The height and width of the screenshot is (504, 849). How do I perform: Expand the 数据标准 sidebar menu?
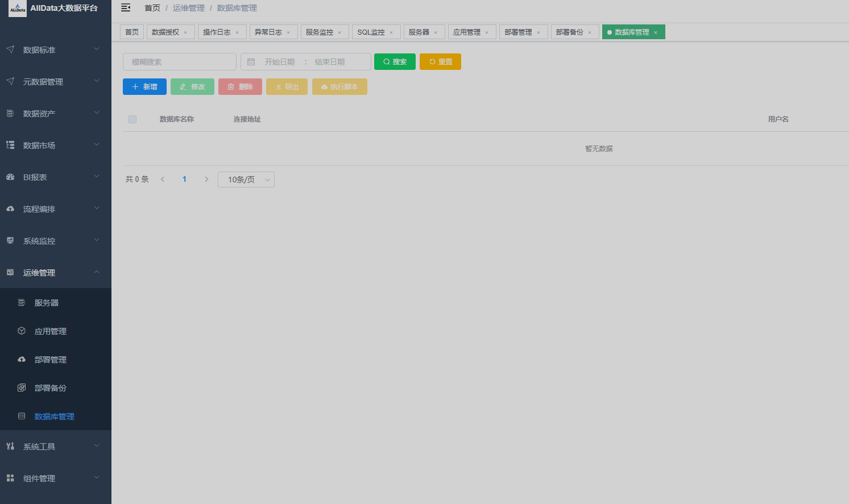tap(56, 50)
